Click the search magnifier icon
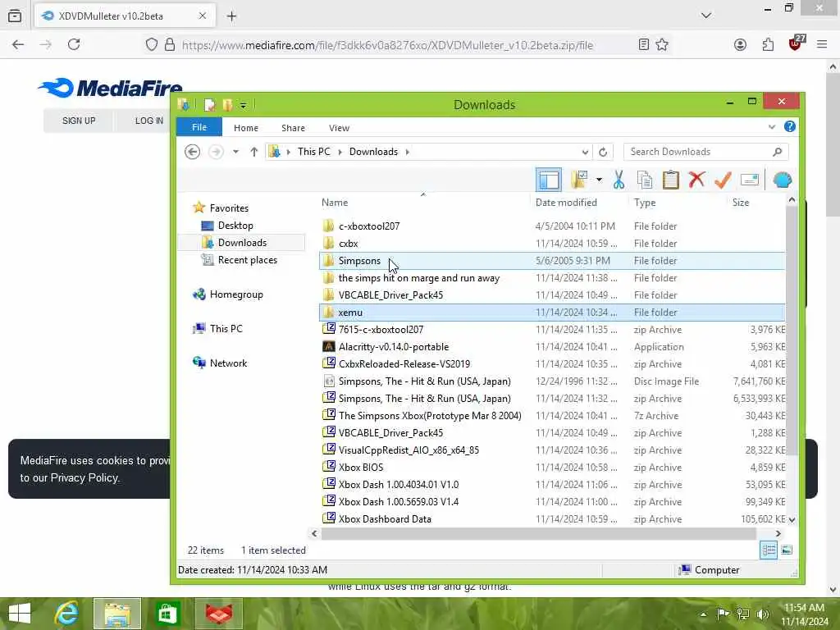 pyautogui.click(x=778, y=152)
